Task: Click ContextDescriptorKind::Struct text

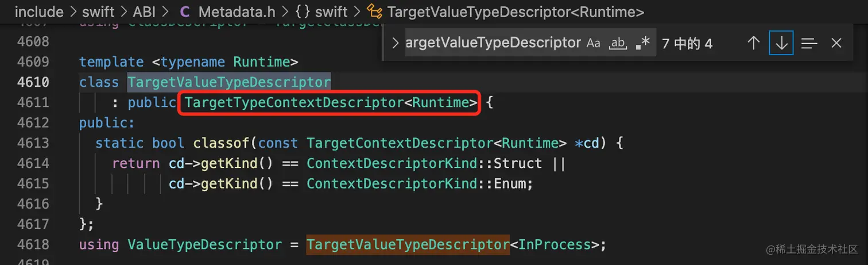Action: pos(424,163)
